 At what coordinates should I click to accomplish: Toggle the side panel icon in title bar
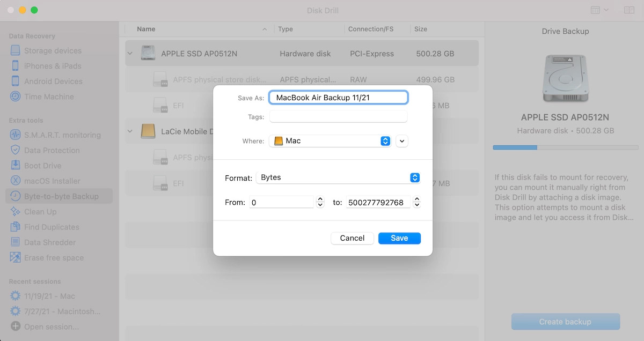629,10
